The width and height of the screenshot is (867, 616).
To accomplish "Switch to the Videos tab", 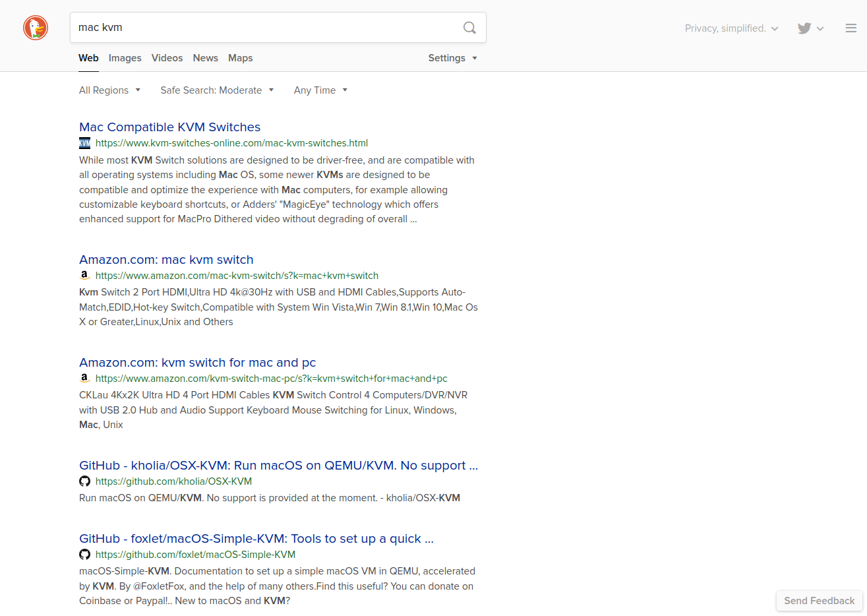I will [167, 58].
